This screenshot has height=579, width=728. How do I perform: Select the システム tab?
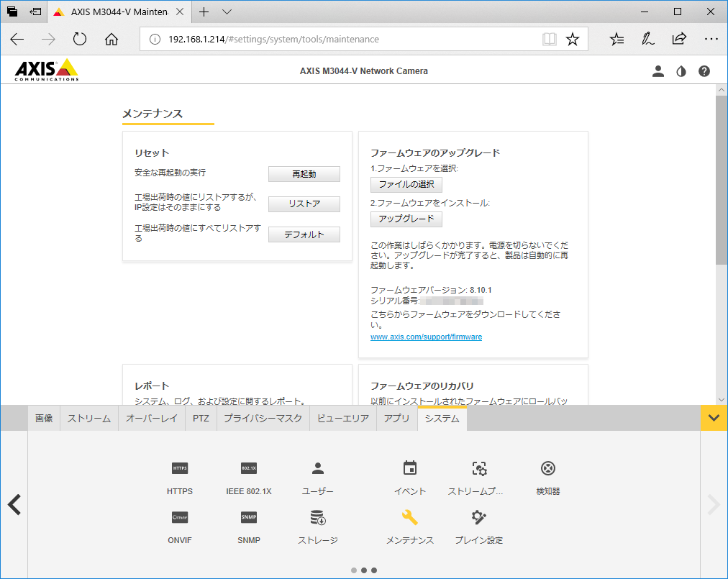(442, 419)
